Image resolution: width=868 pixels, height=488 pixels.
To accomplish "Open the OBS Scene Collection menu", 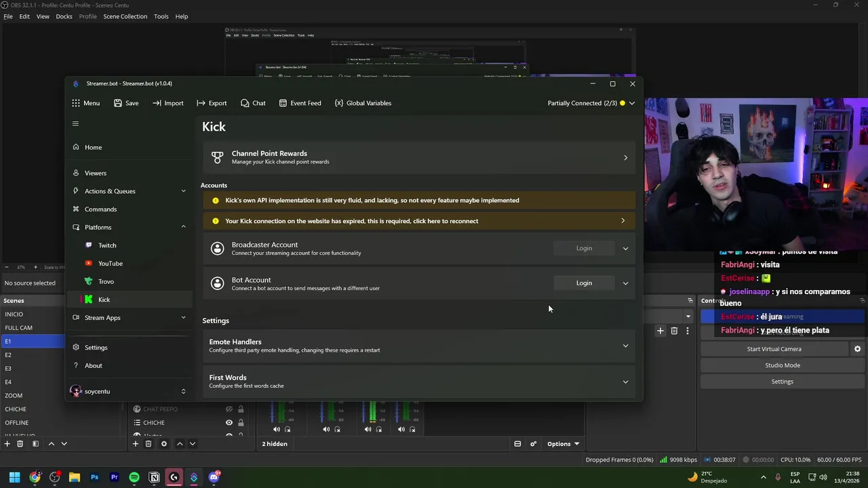I will [x=125, y=16].
